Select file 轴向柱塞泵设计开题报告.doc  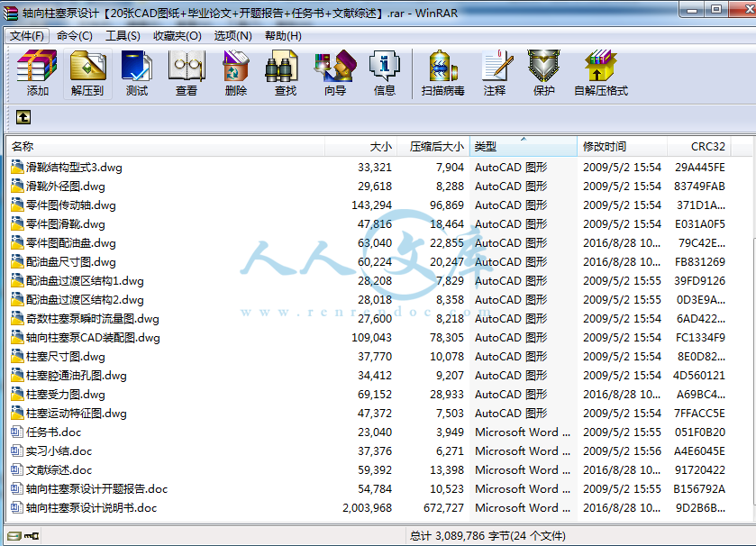97,488
